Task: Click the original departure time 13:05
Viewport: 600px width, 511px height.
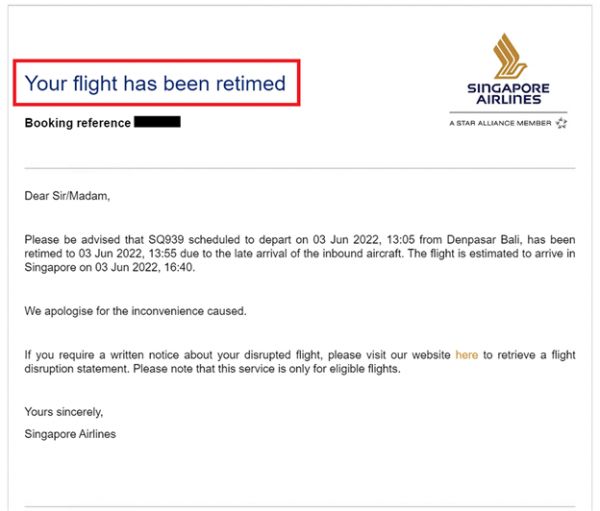Action: 400,240
